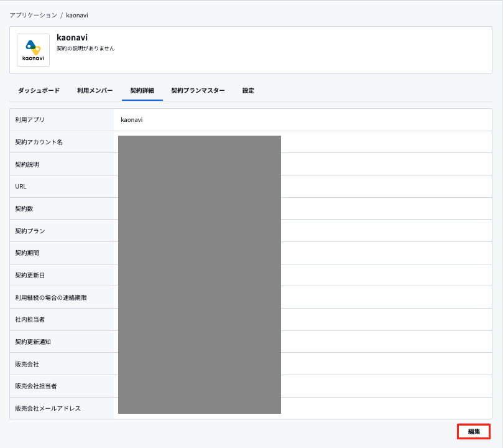This screenshot has height=448, width=503.
Task: Click the 編集 button
Action: [474, 432]
